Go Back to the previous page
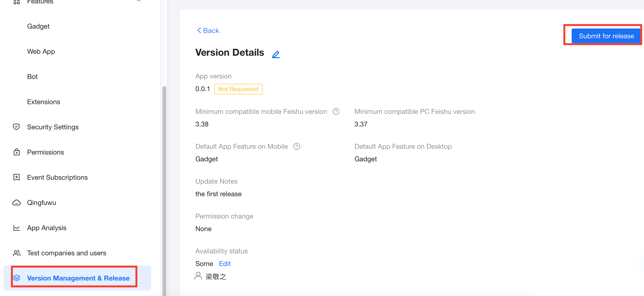 tap(208, 31)
